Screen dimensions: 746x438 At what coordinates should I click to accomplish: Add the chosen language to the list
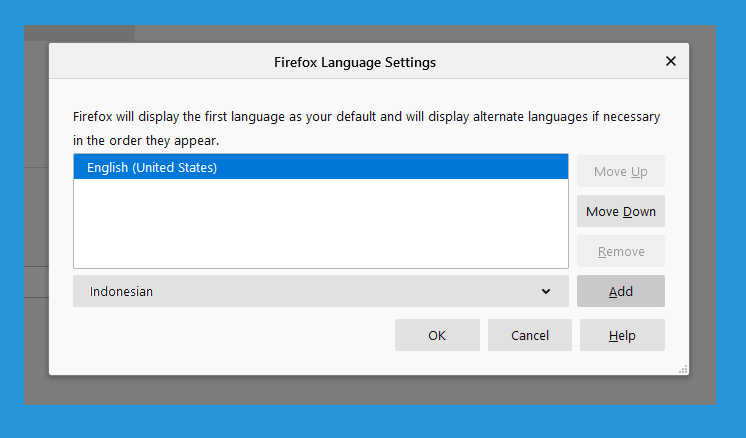point(620,291)
